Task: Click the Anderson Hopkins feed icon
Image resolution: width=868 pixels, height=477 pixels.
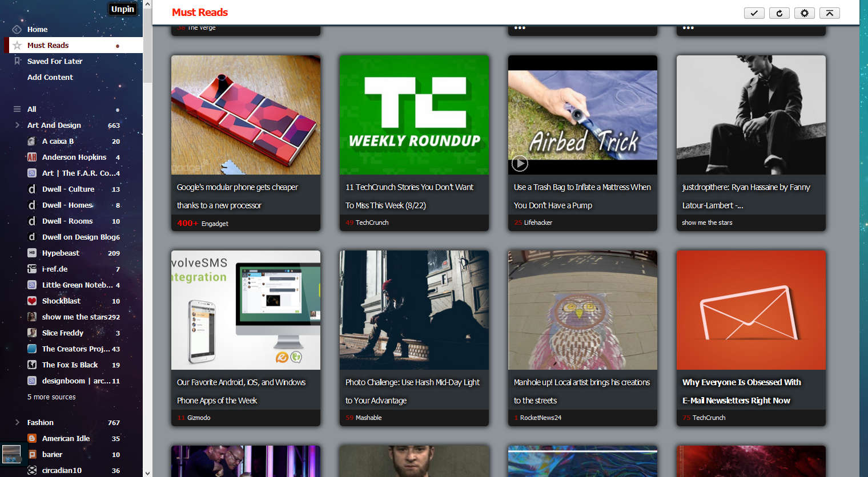Action: (32, 157)
